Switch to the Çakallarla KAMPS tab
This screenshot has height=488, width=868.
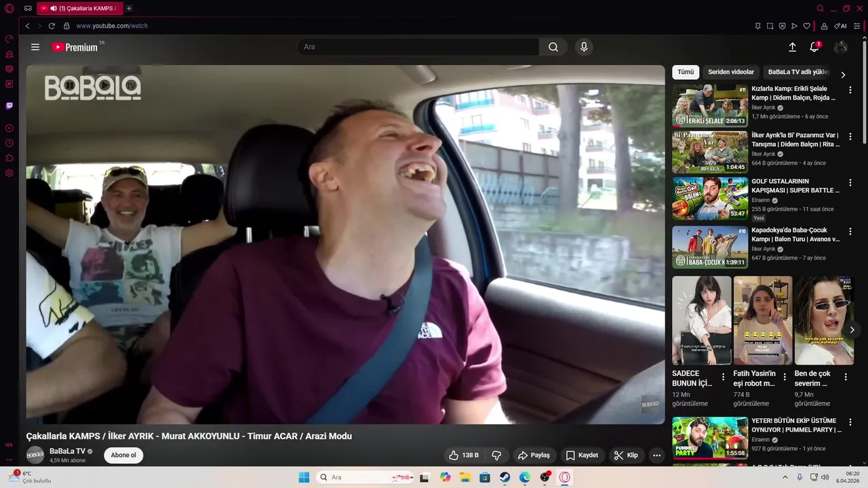[x=79, y=8]
